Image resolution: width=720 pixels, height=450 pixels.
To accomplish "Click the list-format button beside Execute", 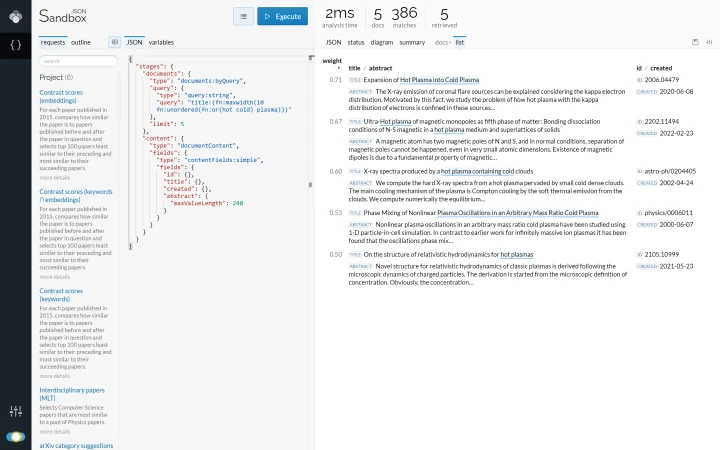I will coord(243,17).
